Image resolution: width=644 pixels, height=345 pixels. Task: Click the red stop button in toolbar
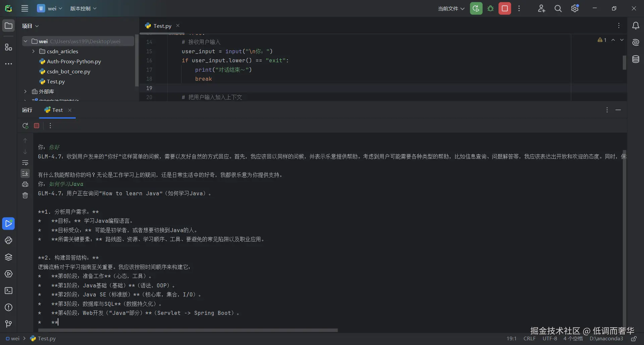(x=505, y=9)
